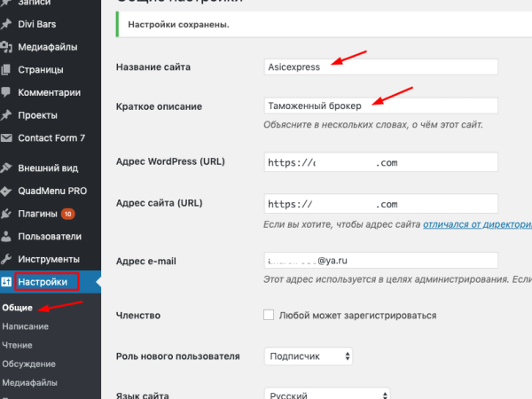Open the Обсуждение settings submenu
Viewport: 532px width, 399px height.
point(28,364)
